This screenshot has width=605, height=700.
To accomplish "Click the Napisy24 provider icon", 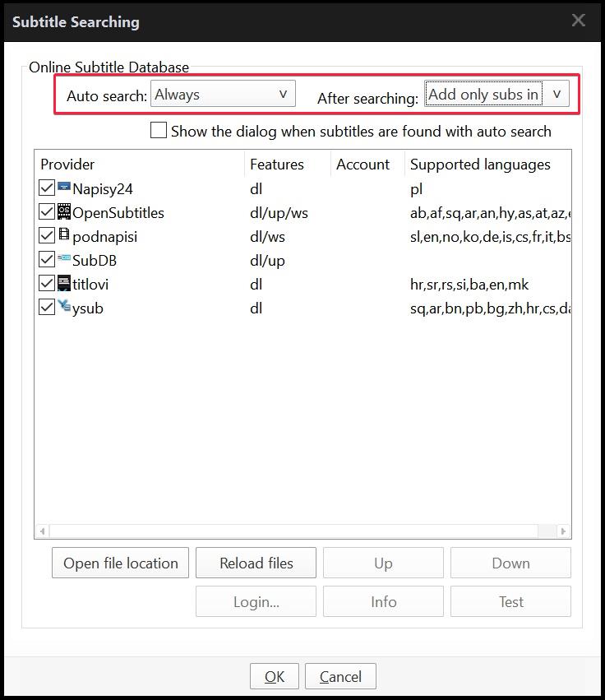I will 64,187.
